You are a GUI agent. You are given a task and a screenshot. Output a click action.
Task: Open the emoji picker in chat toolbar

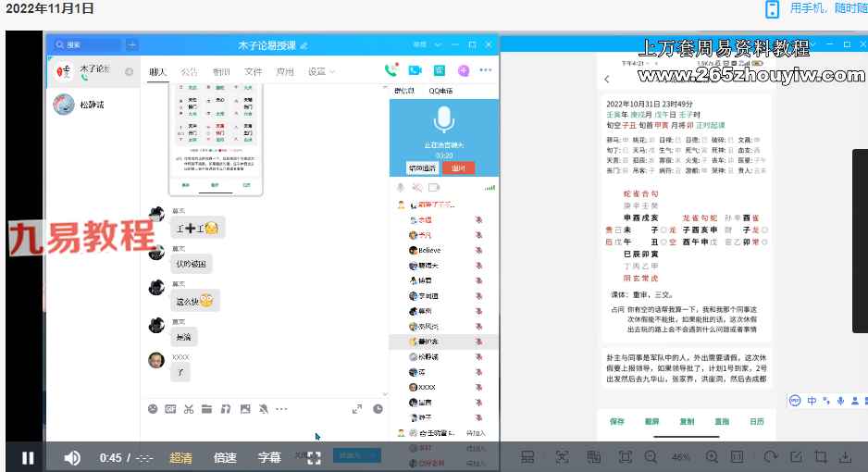[x=153, y=408]
